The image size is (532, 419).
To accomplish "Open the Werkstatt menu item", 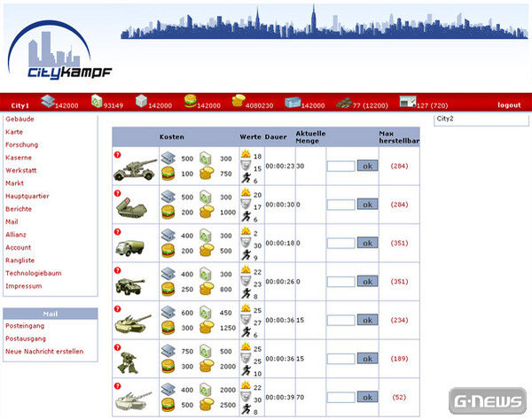I will click(x=21, y=170).
